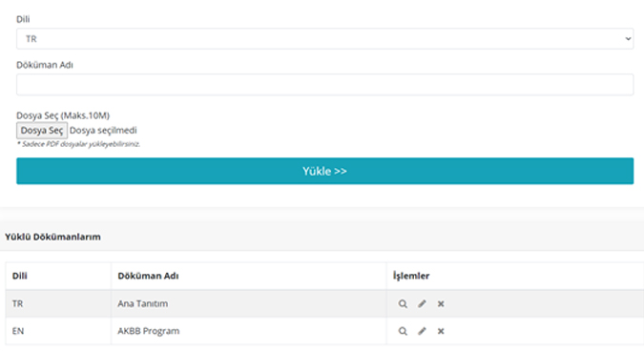
Task: Edit the AKBB Program document with pencil icon
Action: pyautogui.click(x=422, y=331)
